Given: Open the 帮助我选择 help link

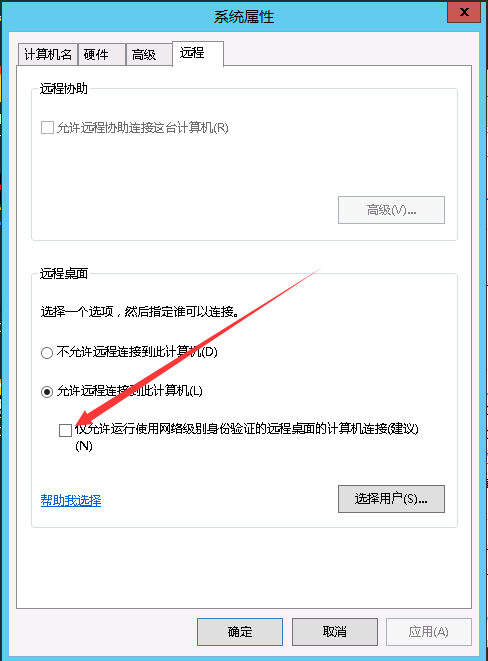Looking at the screenshot, I should click(71, 500).
